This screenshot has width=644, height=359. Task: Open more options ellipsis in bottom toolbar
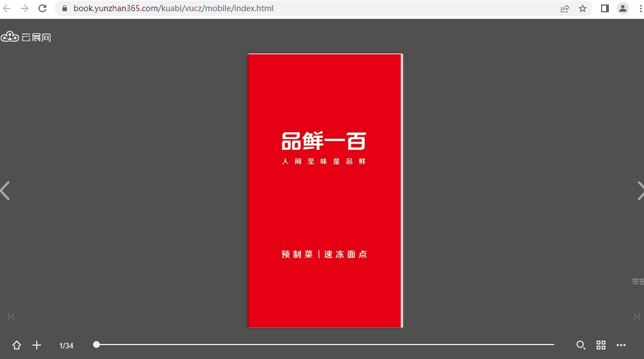click(x=621, y=345)
